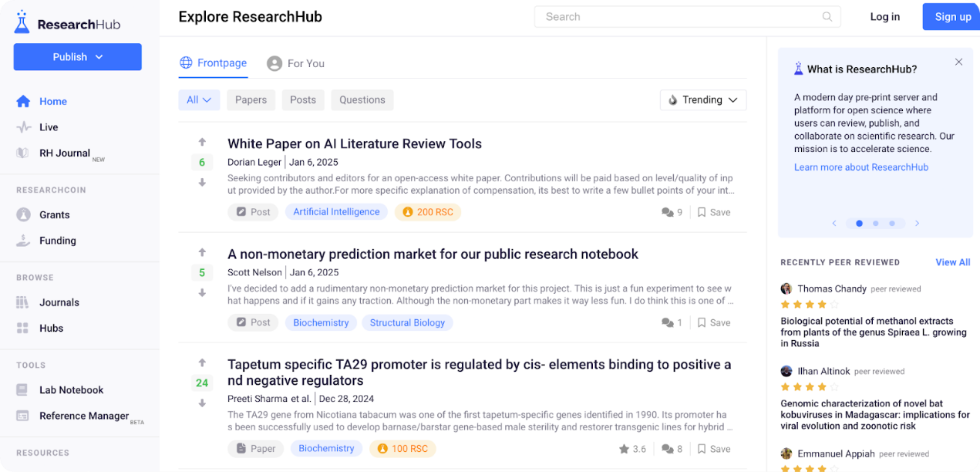The image size is (980, 472).
Task: Open Hubs via its grid icon
Action: click(x=23, y=329)
